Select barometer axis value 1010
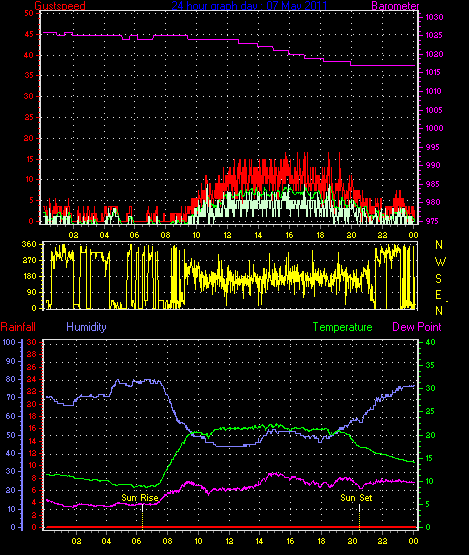Screen dimensions: 469x555 (x=434, y=91)
